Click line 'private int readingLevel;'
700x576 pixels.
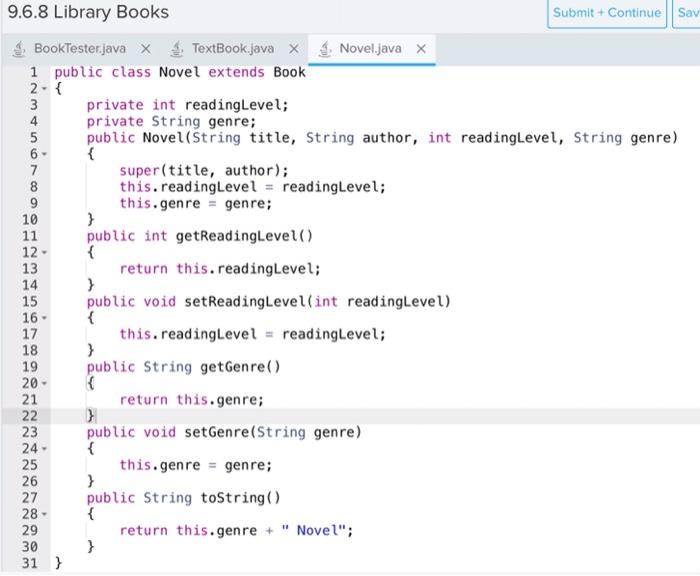click(x=188, y=105)
